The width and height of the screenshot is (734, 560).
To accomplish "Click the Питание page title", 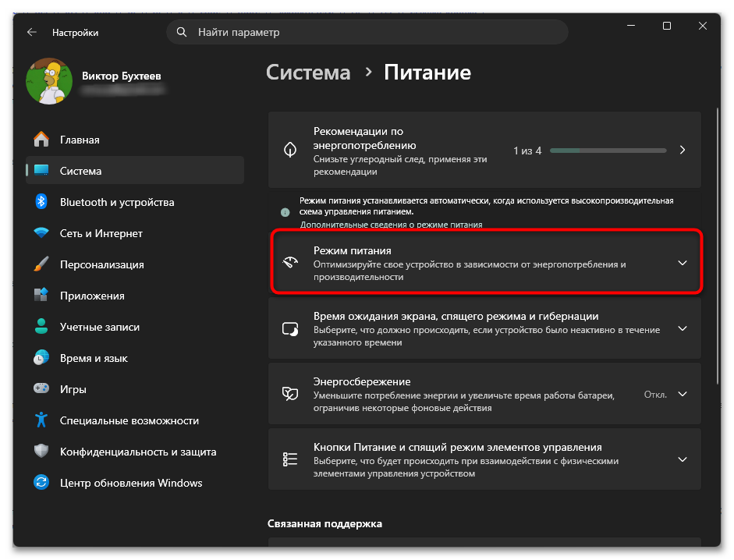I will tap(427, 73).
